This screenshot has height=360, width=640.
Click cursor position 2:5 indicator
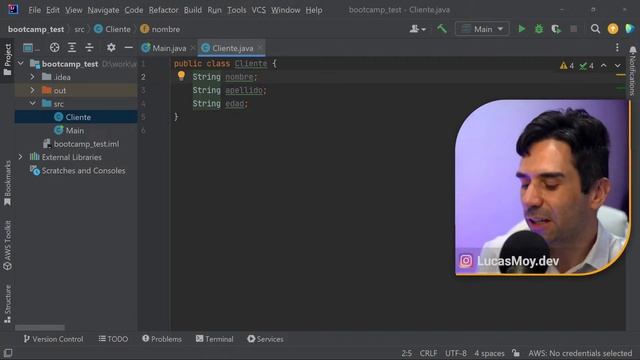pyautogui.click(x=407, y=353)
